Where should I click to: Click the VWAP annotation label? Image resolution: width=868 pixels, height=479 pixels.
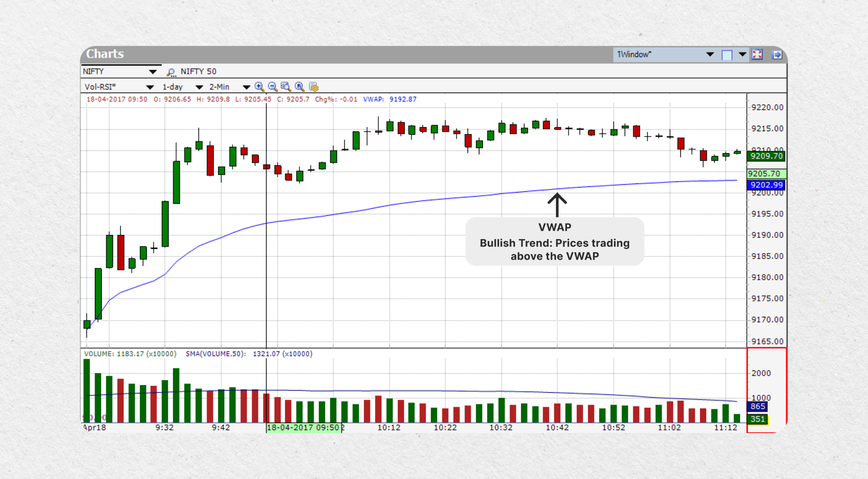(556, 227)
